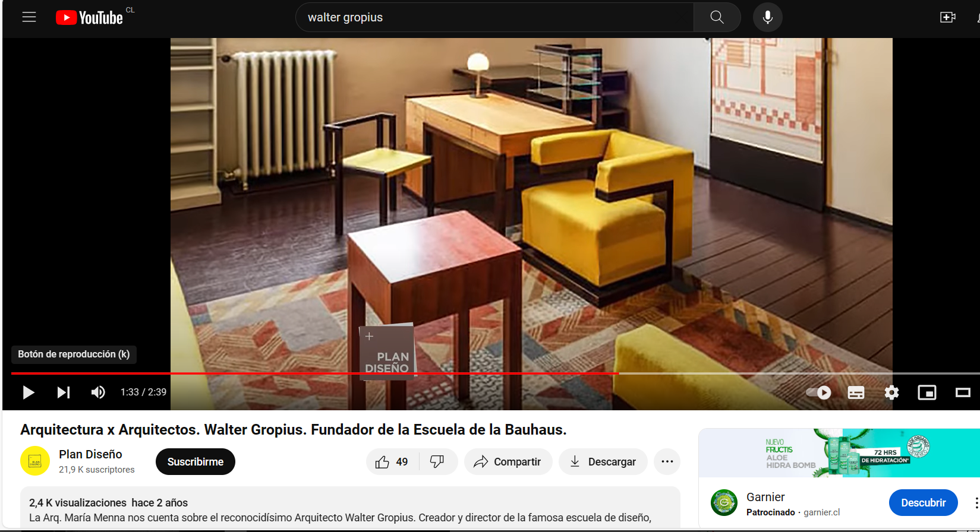Click the Plan Diseño watermark in video
Viewport: 980px width, 532px height.
point(386,352)
